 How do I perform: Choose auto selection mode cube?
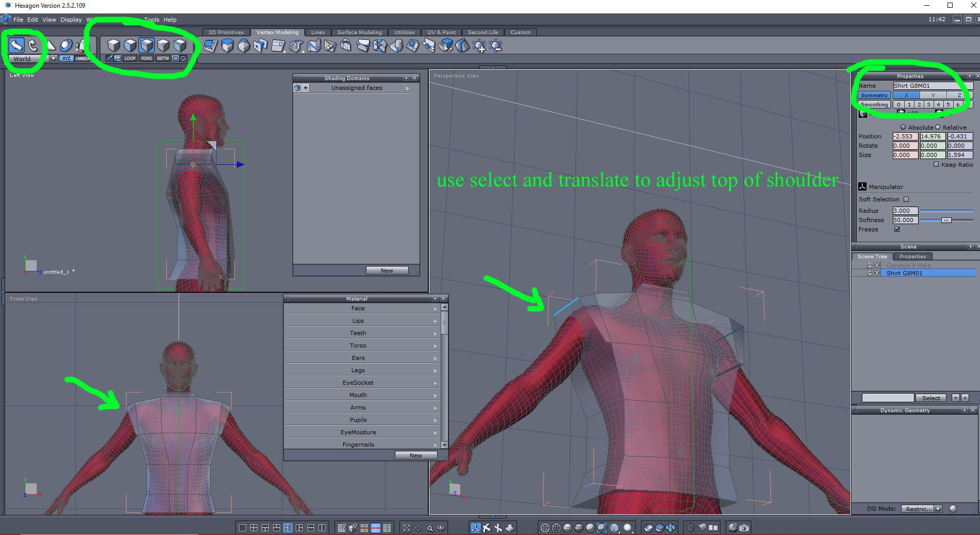click(x=180, y=45)
